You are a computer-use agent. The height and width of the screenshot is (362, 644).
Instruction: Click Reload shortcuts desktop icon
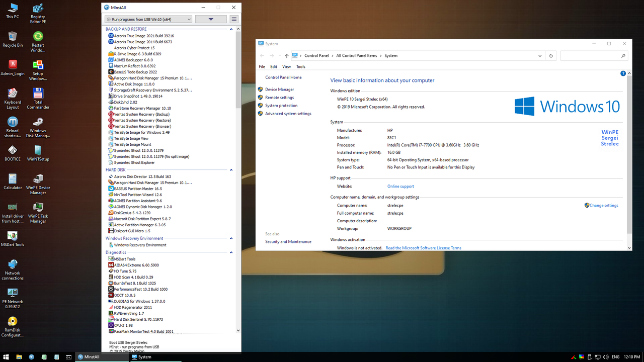pos(13,127)
